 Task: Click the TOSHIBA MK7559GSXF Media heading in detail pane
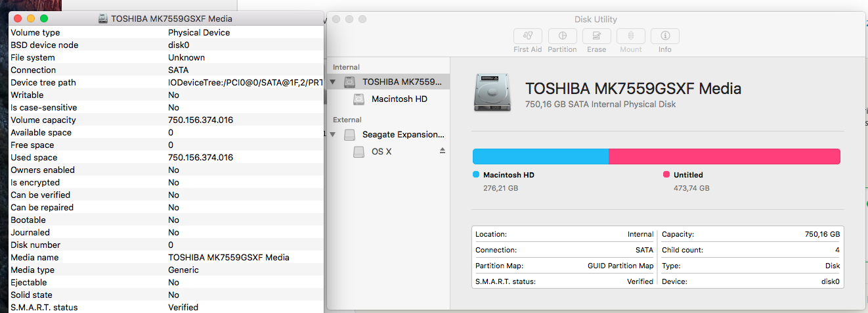(x=634, y=88)
